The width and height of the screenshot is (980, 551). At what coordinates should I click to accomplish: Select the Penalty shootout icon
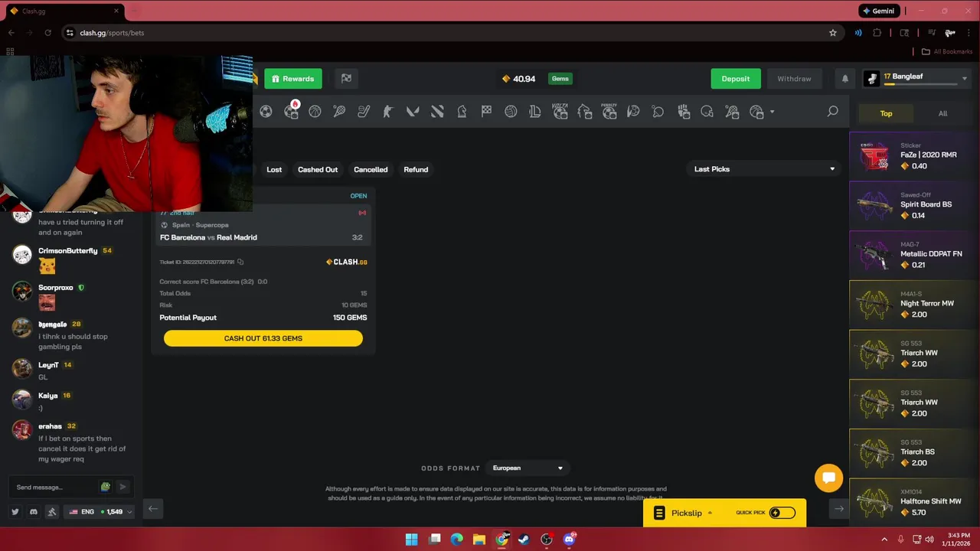pos(609,112)
